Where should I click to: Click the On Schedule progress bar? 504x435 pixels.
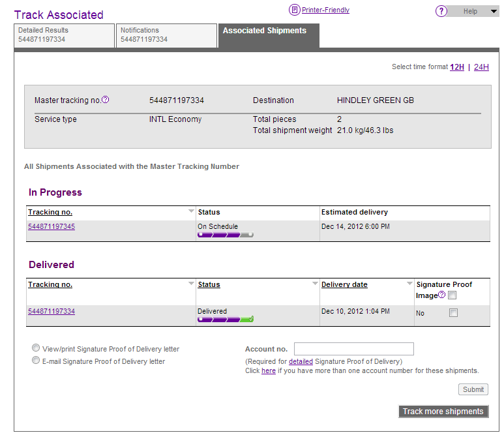point(225,235)
